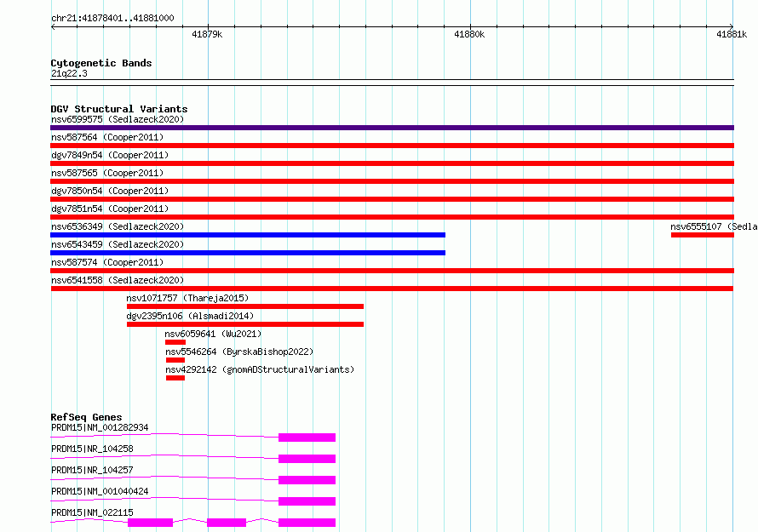Click the DGV Structural Variants track title
The image size is (758, 532).
pyautogui.click(x=119, y=109)
